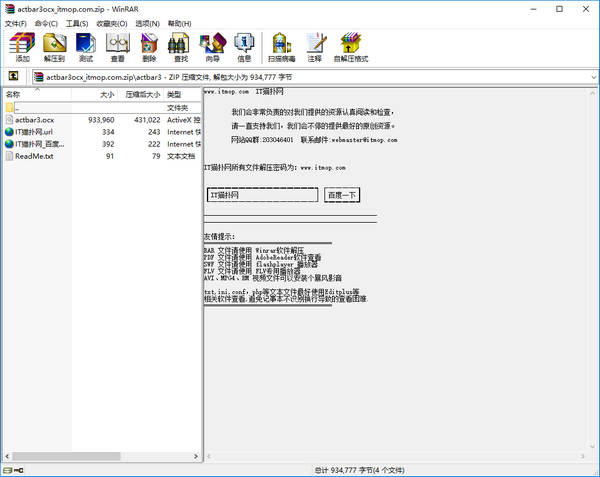Image resolution: width=600 pixels, height=477 pixels.
Task: Sort by the 名称 column header
Action: point(37,94)
